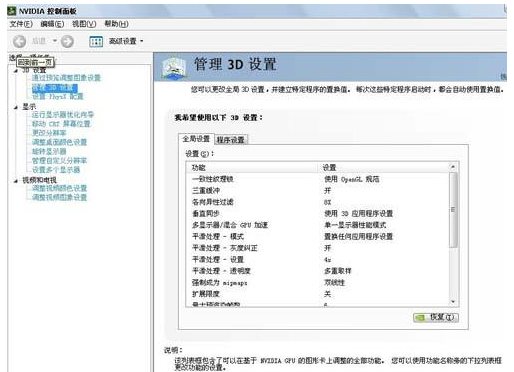Switch to the 全局设置 tab
This screenshot has width=514, height=372.
pos(196,139)
